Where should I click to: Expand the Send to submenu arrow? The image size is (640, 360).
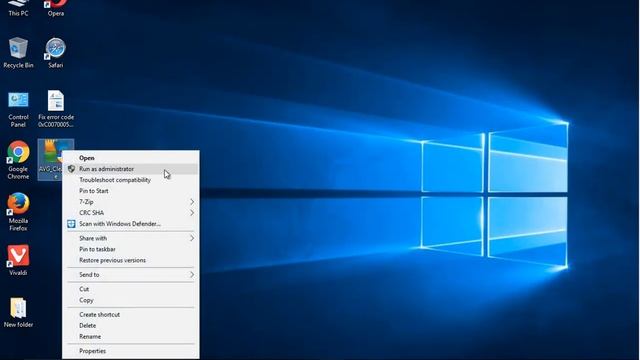tap(192, 275)
